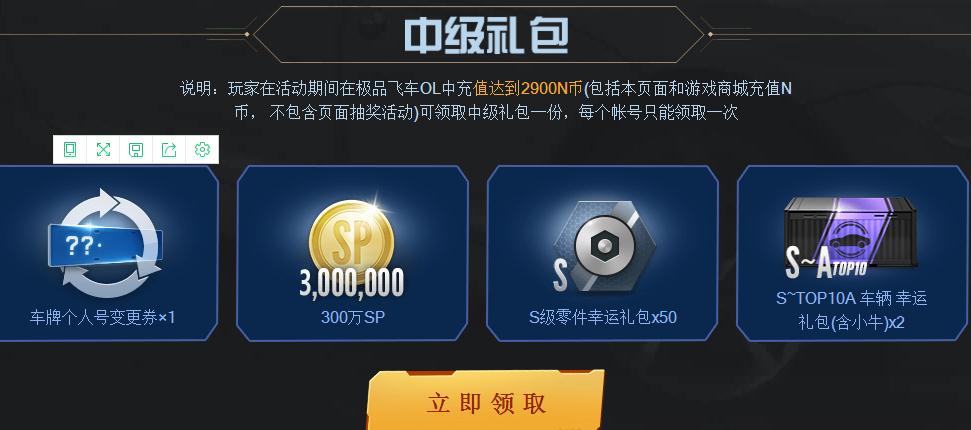Click the orange 值达到2900N币 highlighted text
Viewport: 971px width, 430px height.
(x=528, y=89)
